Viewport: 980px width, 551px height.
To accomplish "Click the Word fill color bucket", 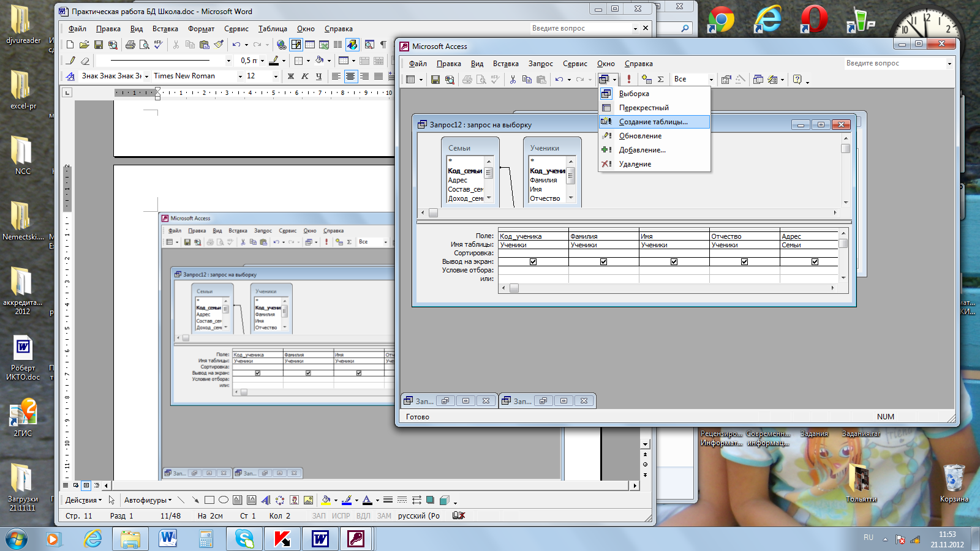I will (326, 500).
